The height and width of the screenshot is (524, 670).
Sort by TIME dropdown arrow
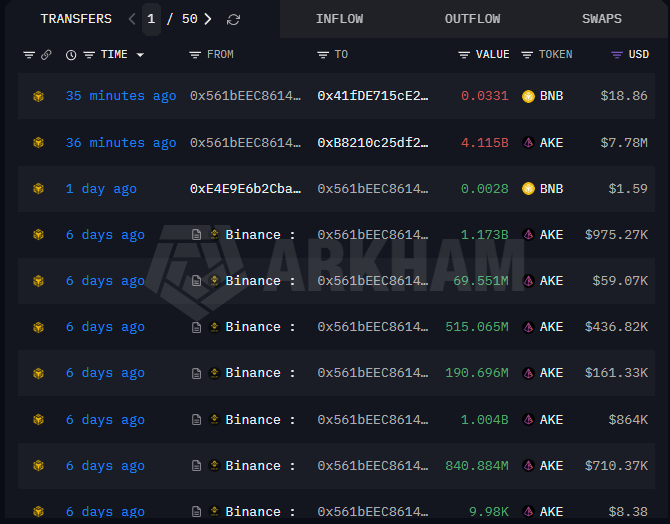click(140, 55)
